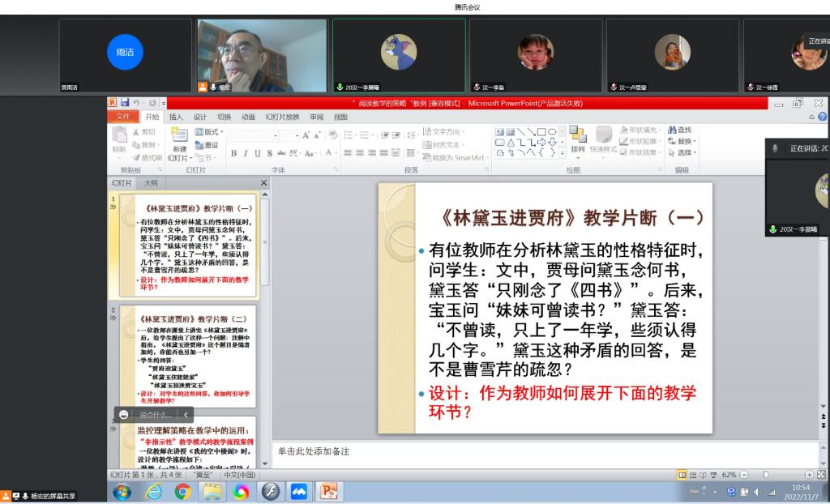
Task: Toggle align text left
Action: click(x=348, y=153)
